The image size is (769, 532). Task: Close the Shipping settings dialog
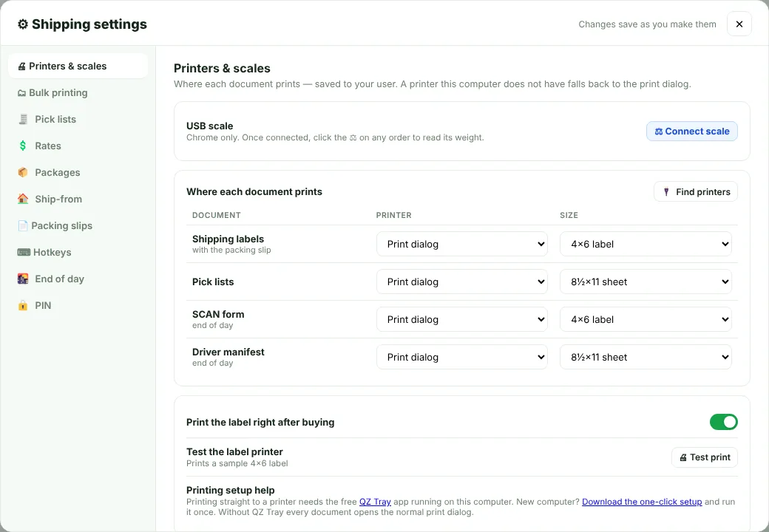point(739,24)
